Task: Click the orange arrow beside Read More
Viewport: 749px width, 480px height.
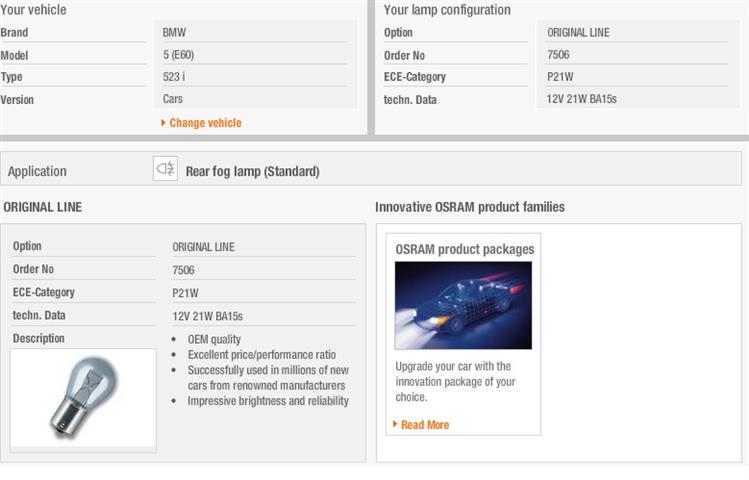Action: click(395, 424)
